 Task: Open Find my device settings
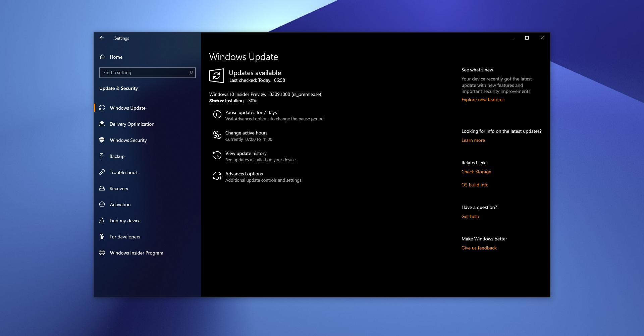click(x=148, y=221)
